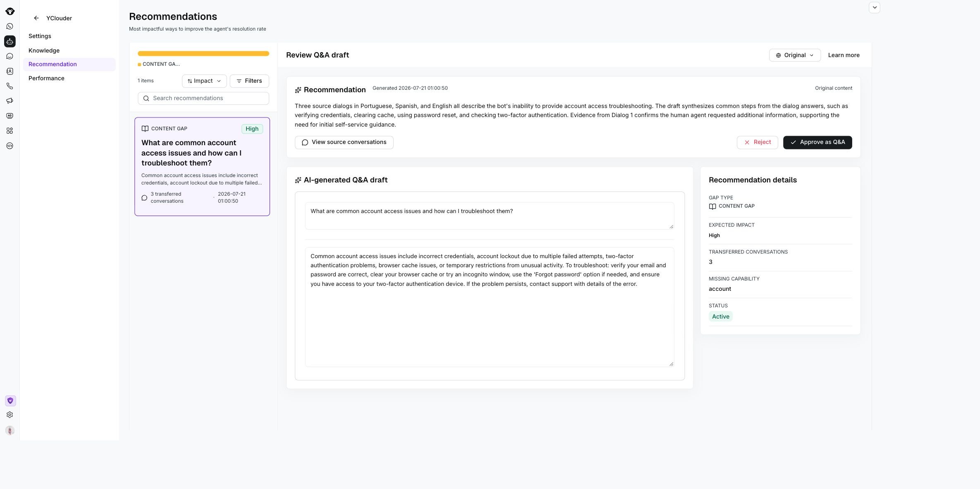Expand the chevron at top right corner
The image size is (980, 489).
click(874, 7)
